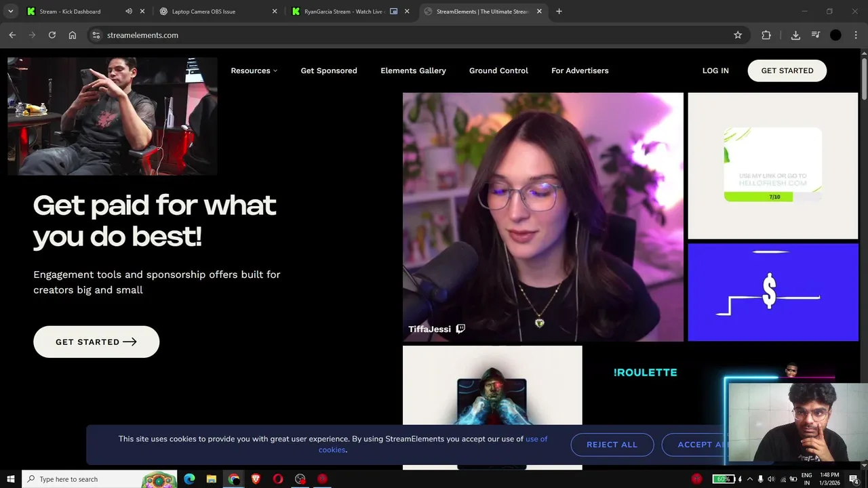This screenshot has height=488, width=868.
Task: Close the Stream - Kick Dashboard tab
Action: [x=142, y=12]
